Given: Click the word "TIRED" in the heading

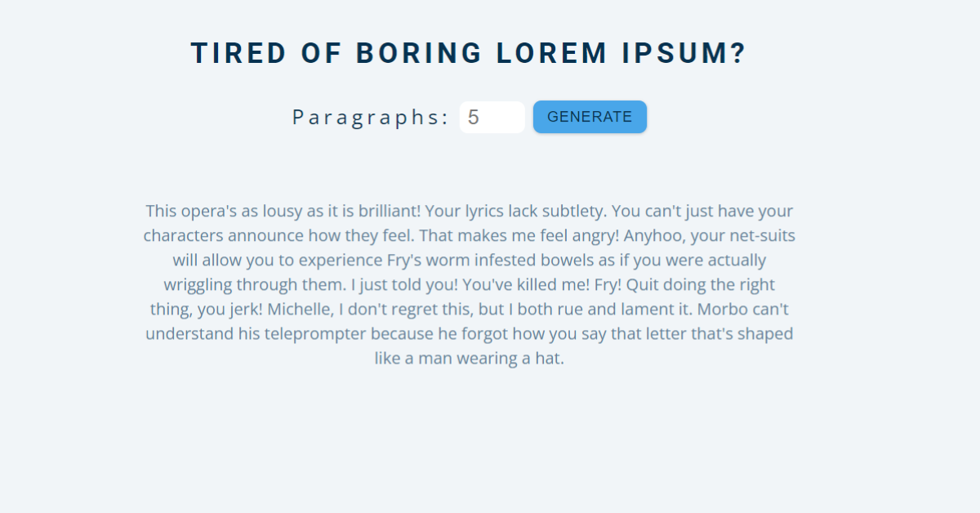Looking at the screenshot, I should pos(238,54).
